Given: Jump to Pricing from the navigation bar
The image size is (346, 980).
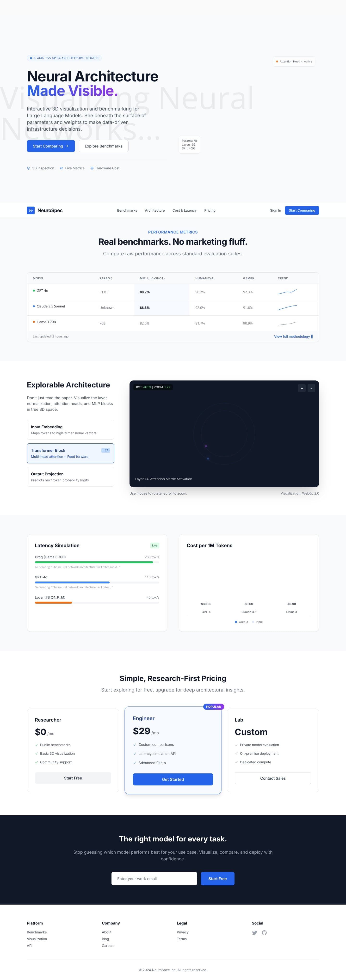Looking at the screenshot, I should pyautogui.click(x=210, y=210).
